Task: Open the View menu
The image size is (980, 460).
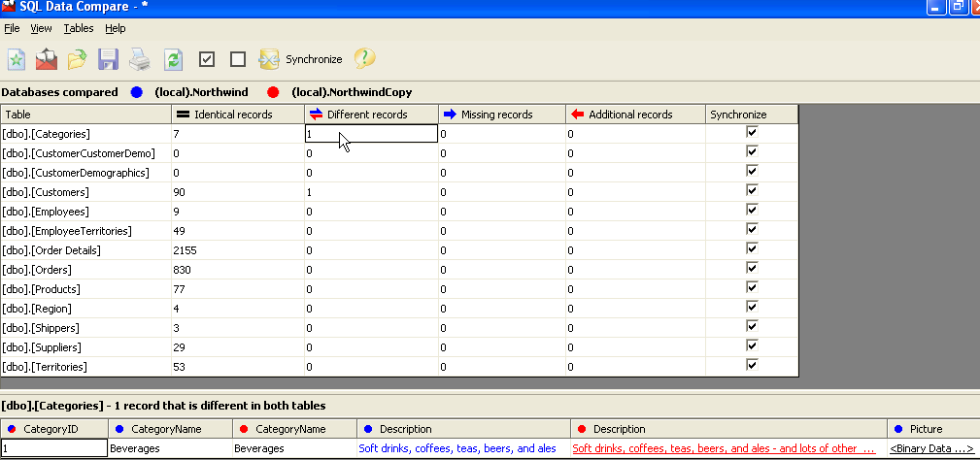Action: 41,28
